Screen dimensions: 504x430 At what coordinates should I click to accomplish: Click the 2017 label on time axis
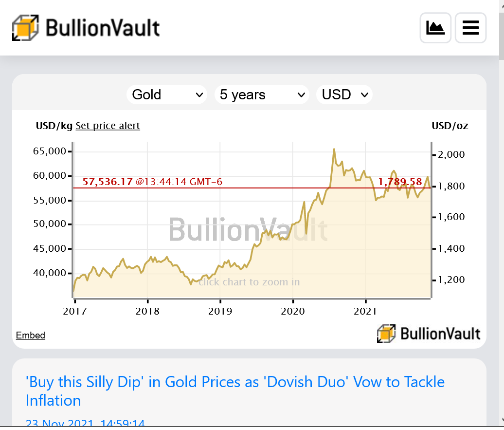[75, 311]
